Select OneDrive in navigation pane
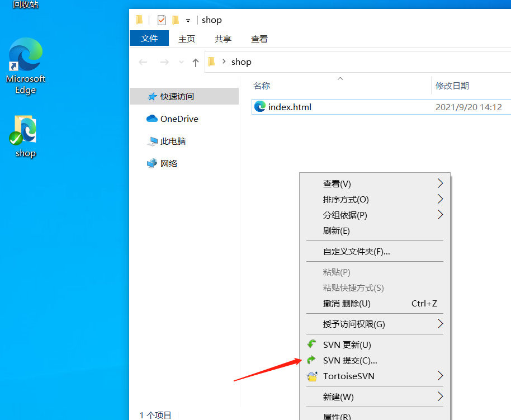Image resolution: width=511 pixels, height=420 pixels. [x=179, y=119]
